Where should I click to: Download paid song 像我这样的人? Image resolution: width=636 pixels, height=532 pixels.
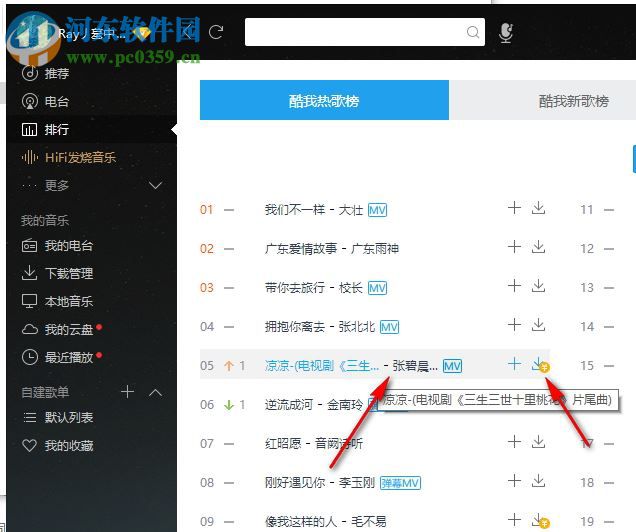(539, 520)
